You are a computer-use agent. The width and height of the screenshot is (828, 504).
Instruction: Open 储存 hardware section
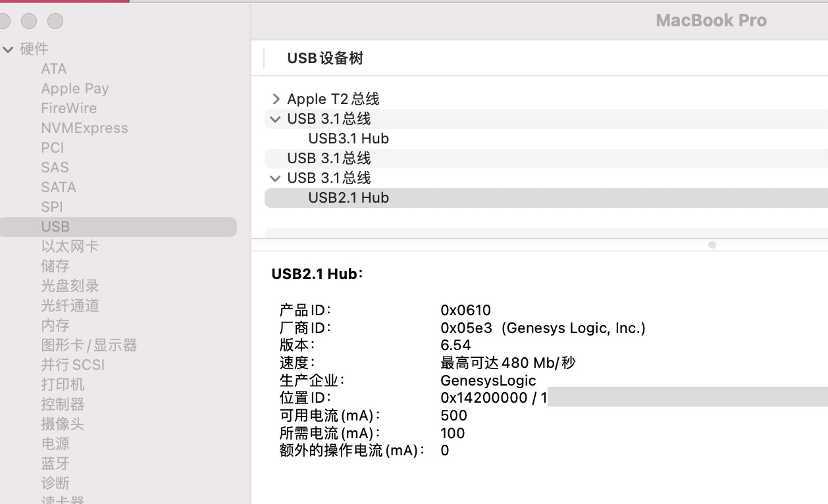point(55,266)
